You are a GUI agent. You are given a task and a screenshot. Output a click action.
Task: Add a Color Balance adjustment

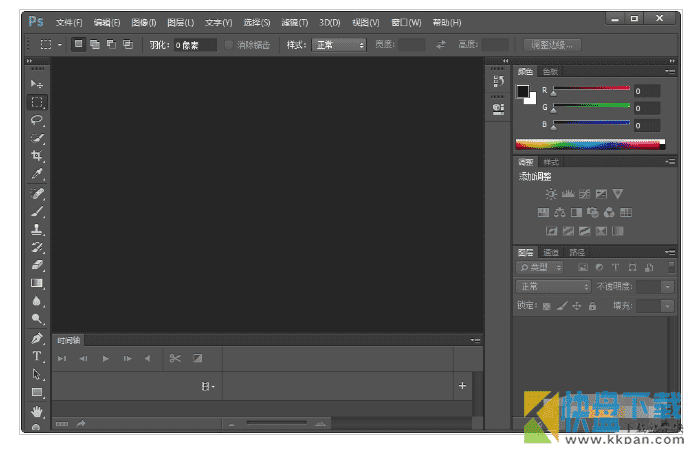click(x=559, y=213)
